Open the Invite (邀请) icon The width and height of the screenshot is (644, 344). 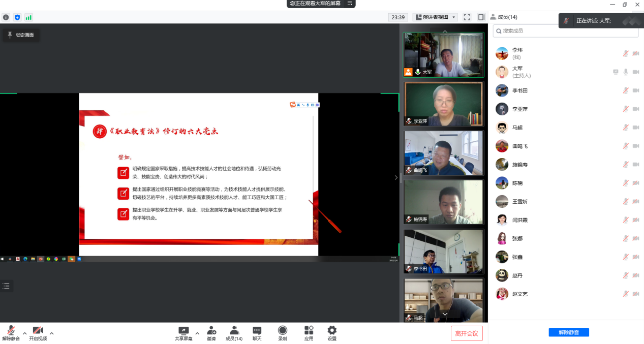point(211,333)
